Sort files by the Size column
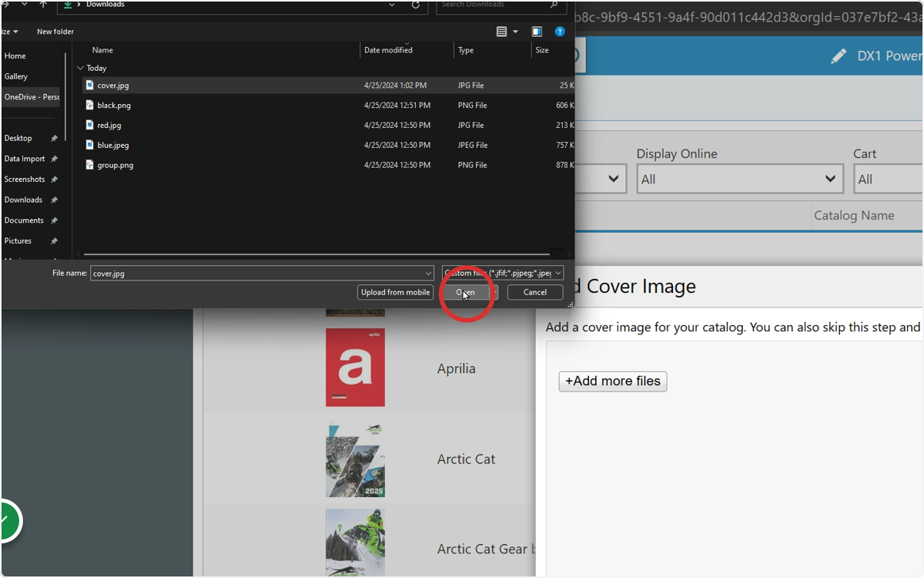The height and width of the screenshot is (578, 924). (542, 50)
